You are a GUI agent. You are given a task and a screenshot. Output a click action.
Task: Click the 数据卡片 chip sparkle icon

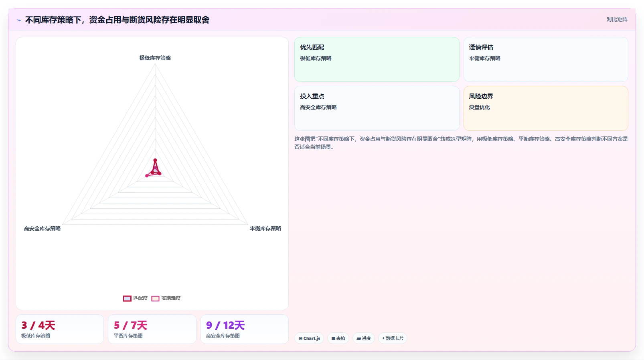(x=383, y=338)
